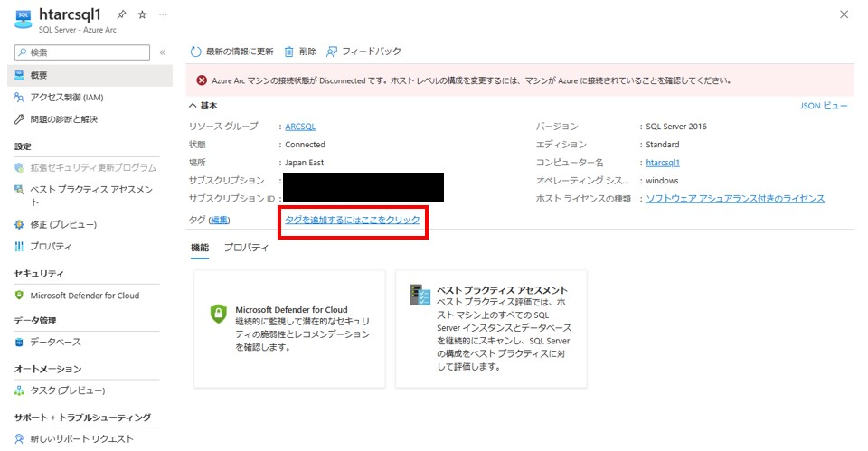Screen dimensions: 868x451
Task: Click the database icon in sidebar
Action: click(19, 343)
